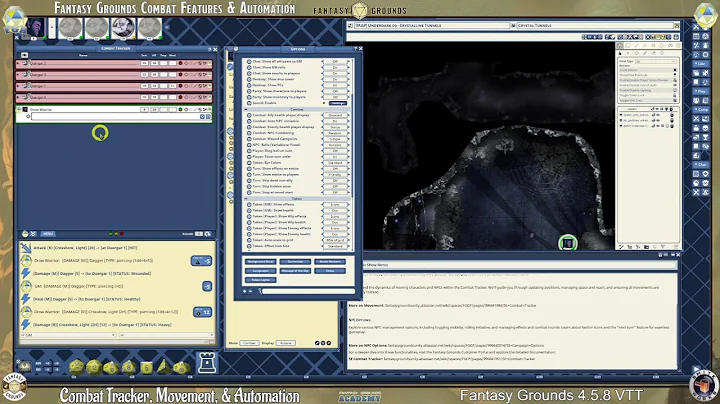Click the Currencies button in Options

pyautogui.click(x=295, y=262)
